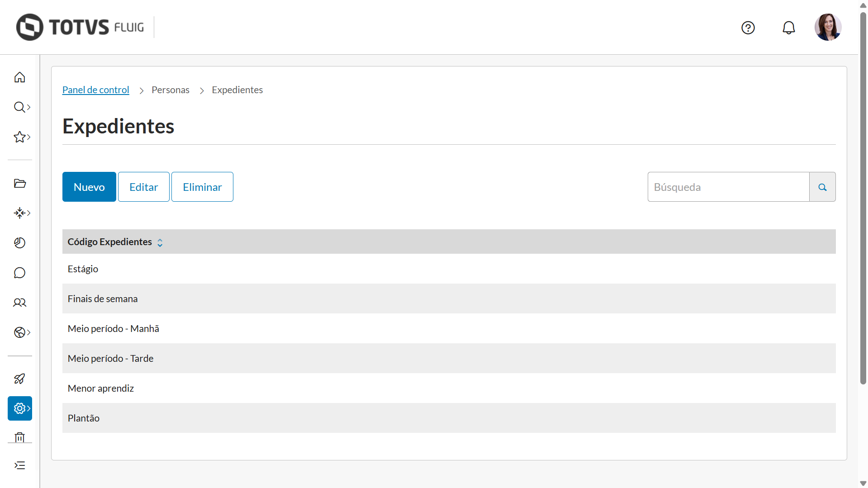Open the people communities icon
Image resolution: width=868 pixels, height=488 pixels.
click(x=19, y=303)
